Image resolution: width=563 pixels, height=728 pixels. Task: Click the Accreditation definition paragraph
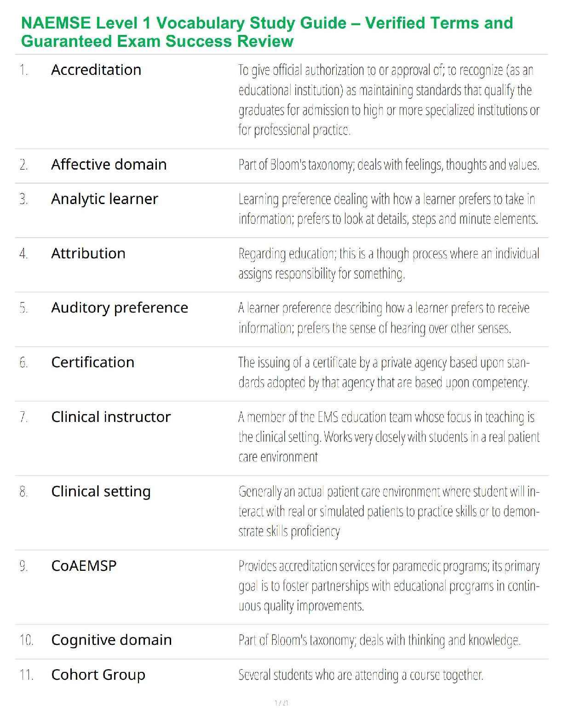pos(389,100)
